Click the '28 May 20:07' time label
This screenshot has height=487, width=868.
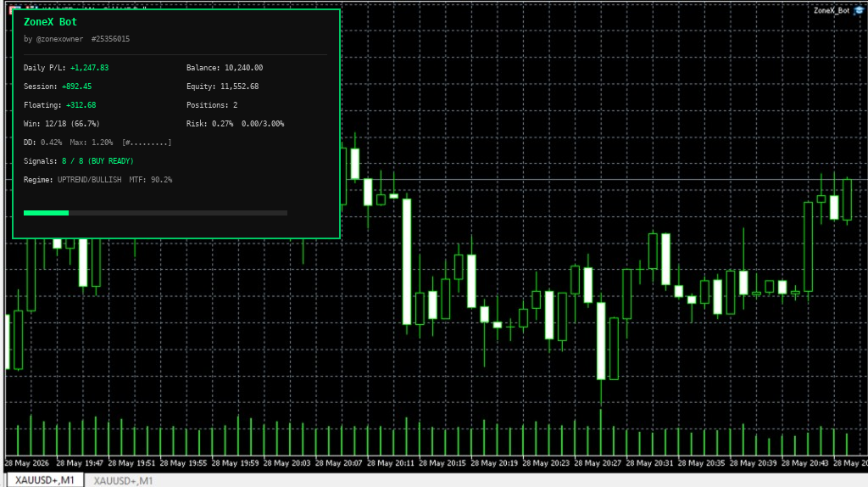[339, 463]
